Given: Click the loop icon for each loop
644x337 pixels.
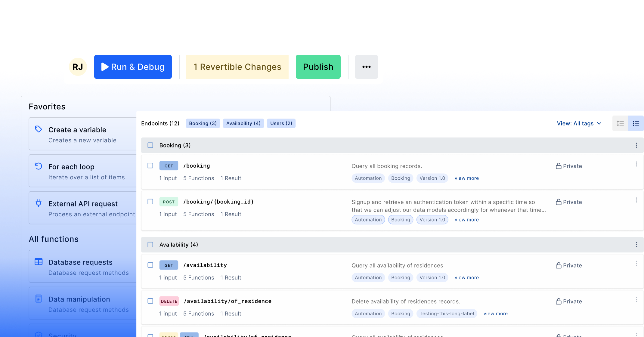Looking at the screenshot, I should tap(38, 166).
